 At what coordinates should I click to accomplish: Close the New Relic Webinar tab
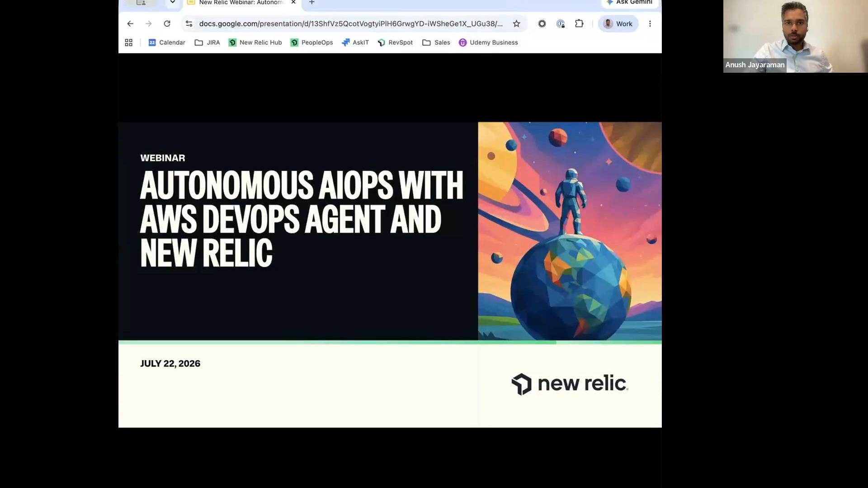pyautogui.click(x=293, y=3)
